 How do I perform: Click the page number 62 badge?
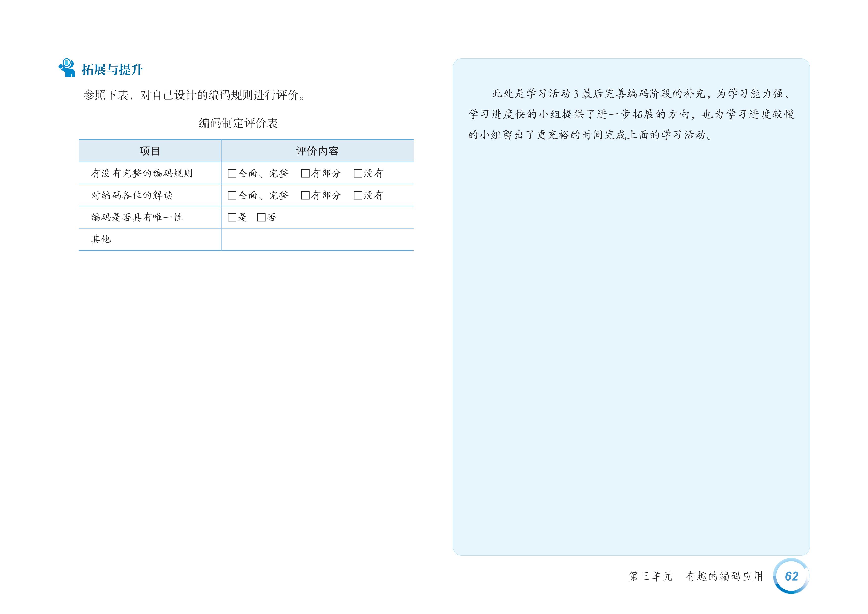[x=791, y=576]
